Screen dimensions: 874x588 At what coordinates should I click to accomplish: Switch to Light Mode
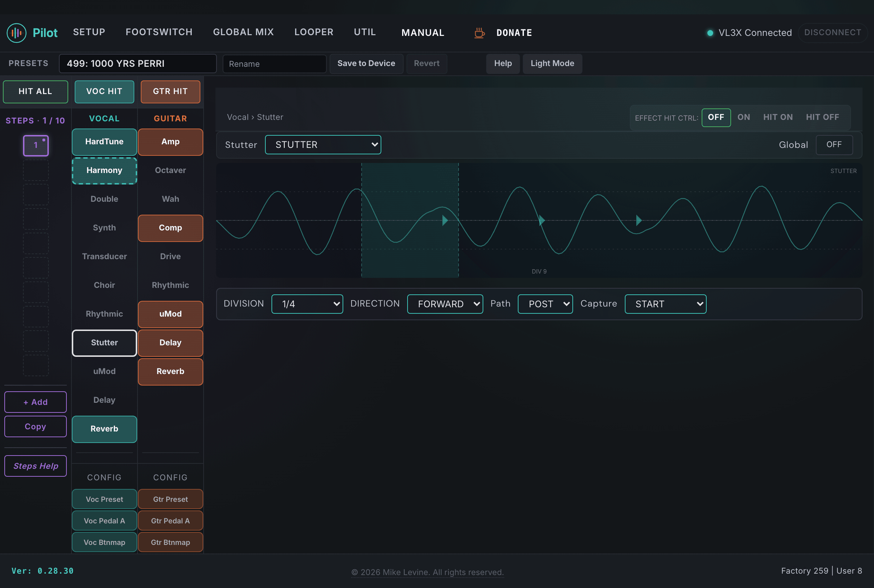[x=552, y=64]
